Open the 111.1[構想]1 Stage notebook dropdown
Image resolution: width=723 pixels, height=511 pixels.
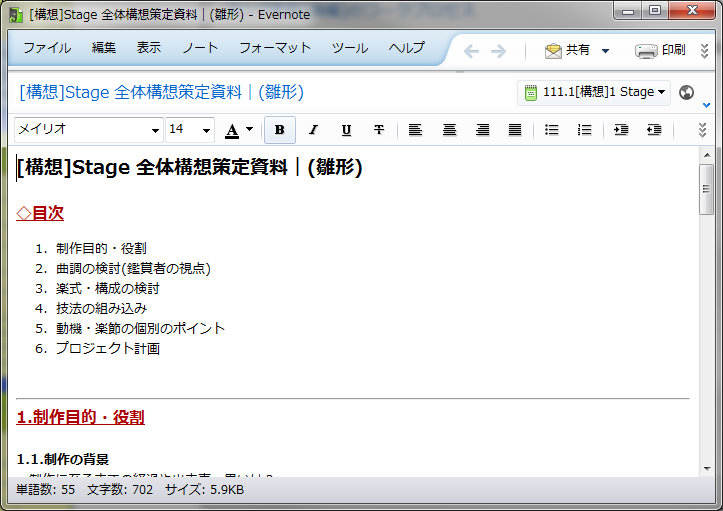595,92
